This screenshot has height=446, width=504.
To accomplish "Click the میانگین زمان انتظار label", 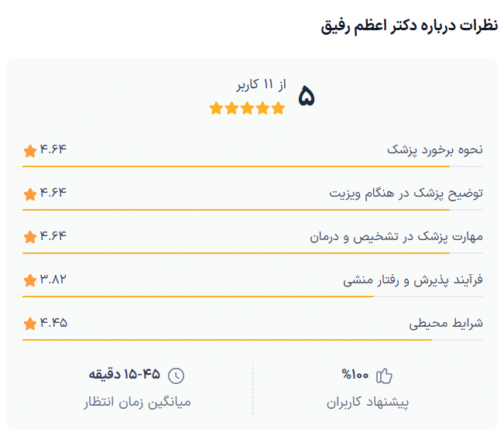I will 136,403.
